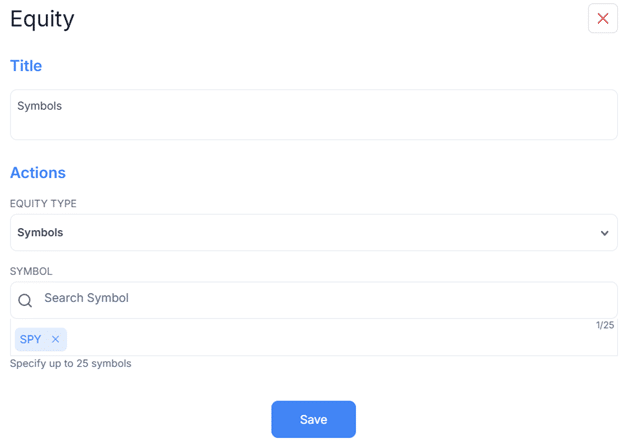The image size is (624, 440).
Task: Click the Equity dialog header title
Action: (42, 18)
